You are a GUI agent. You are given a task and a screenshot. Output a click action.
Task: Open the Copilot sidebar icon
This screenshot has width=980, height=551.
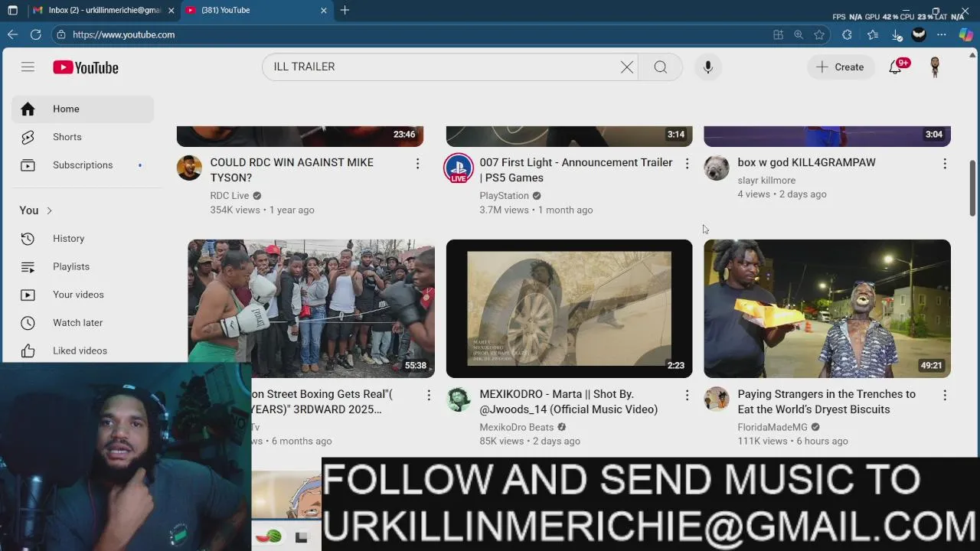click(965, 34)
